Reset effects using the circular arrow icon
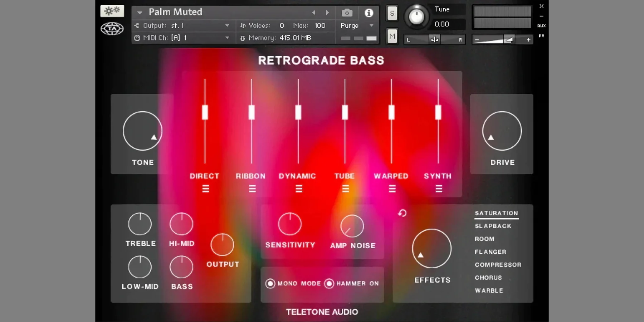 point(402,213)
